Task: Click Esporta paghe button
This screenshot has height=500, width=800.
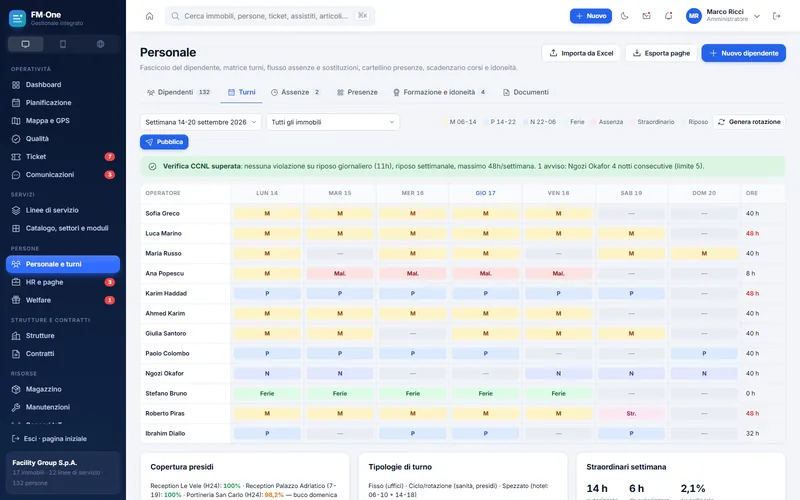Action: coord(661,53)
